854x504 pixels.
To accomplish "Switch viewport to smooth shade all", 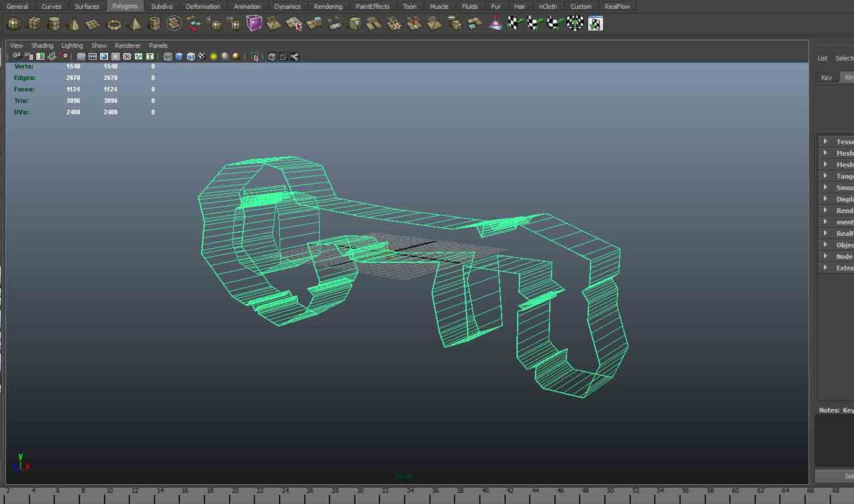I will click(x=179, y=56).
